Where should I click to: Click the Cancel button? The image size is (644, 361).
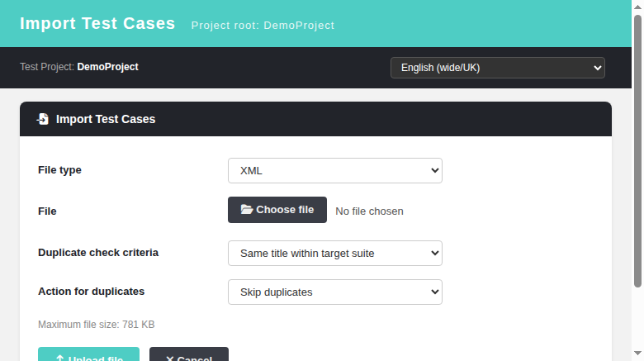pyautogui.click(x=189, y=354)
